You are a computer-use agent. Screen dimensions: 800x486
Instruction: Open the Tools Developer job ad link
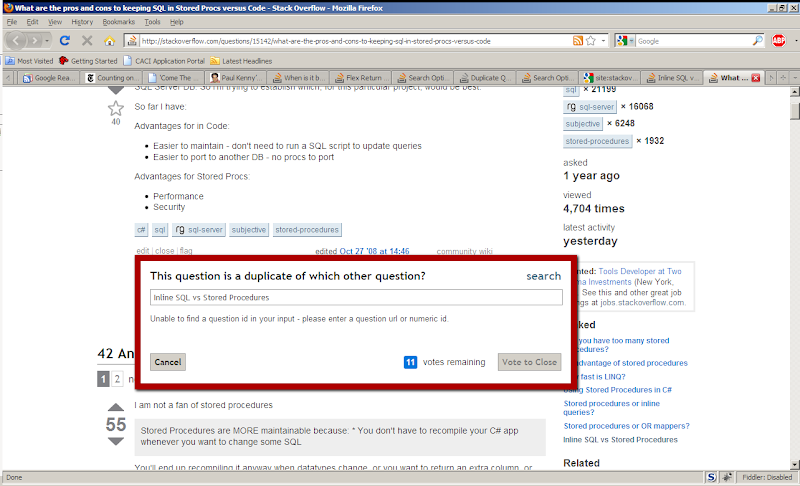(632, 276)
